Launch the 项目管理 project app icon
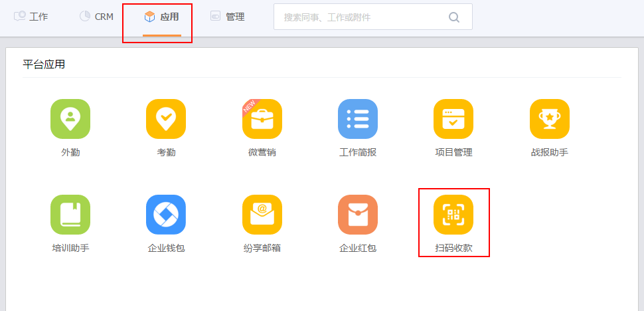The height and width of the screenshot is (311, 644). 453,119
